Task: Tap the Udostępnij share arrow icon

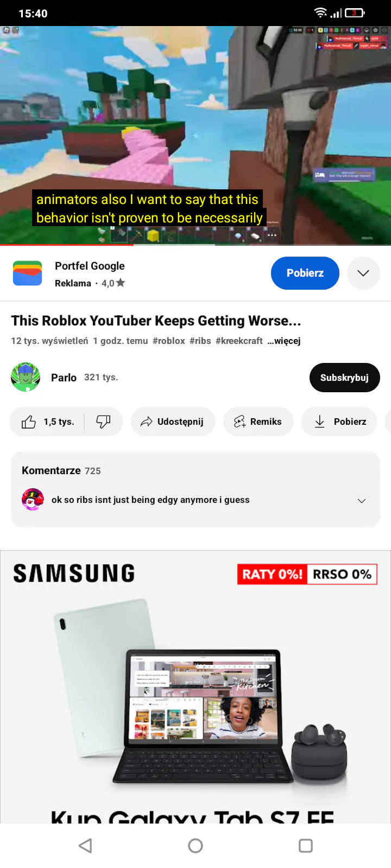Action: pos(146,422)
